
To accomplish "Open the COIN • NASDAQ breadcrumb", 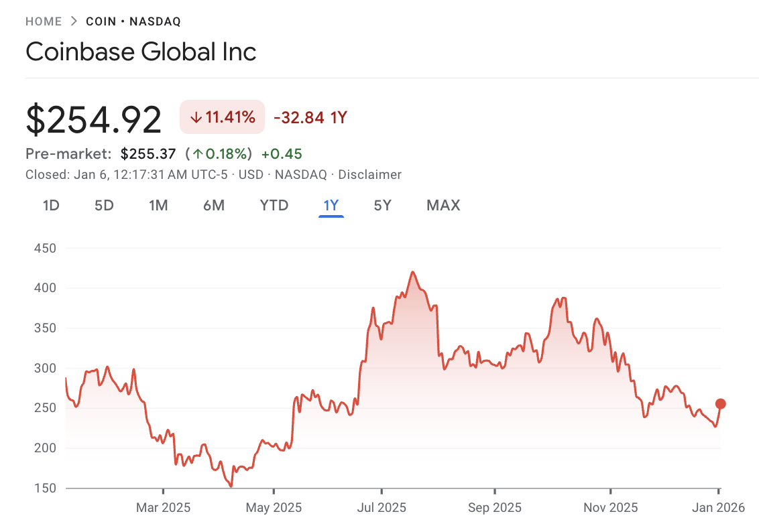I will pos(133,21).
